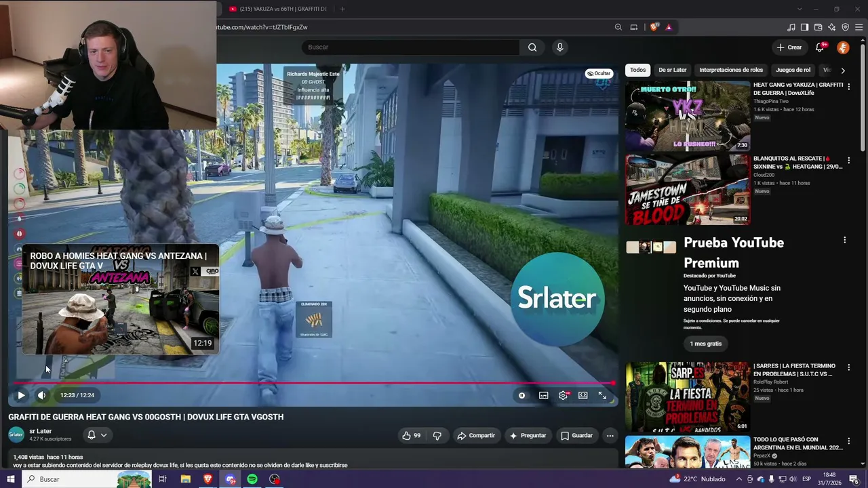Select the De sr Later chip
The height and width of the screenshot is (488, 868).
[673, 70]
